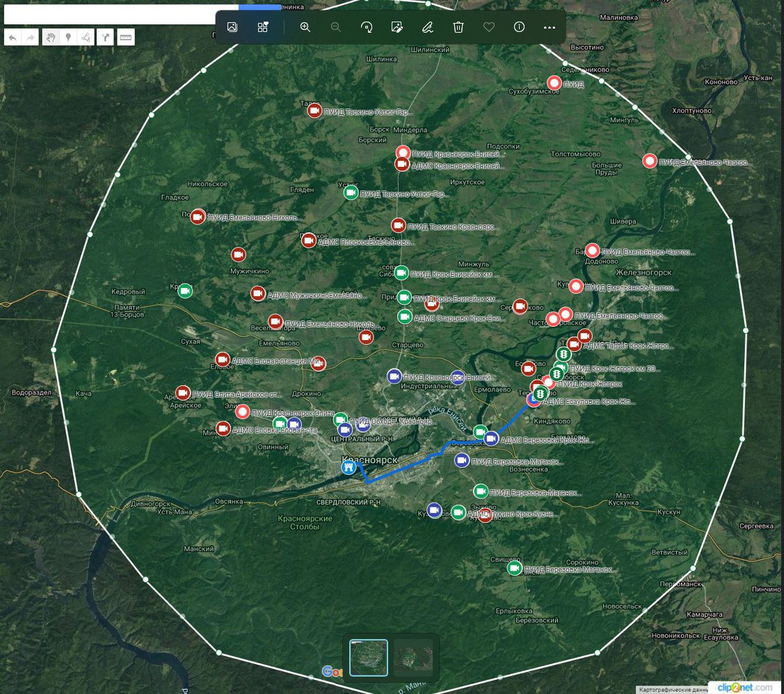Select the draw line tool on the map
This screenshot has width=784, height=694.
coord(86,37)
